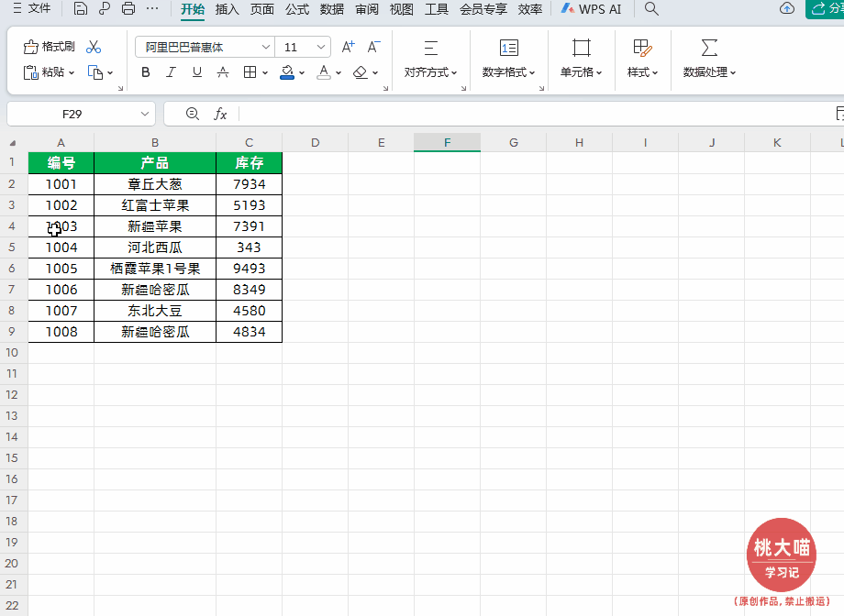Click the font color A swatch
844x616 pixels.
tap(324, 72)
